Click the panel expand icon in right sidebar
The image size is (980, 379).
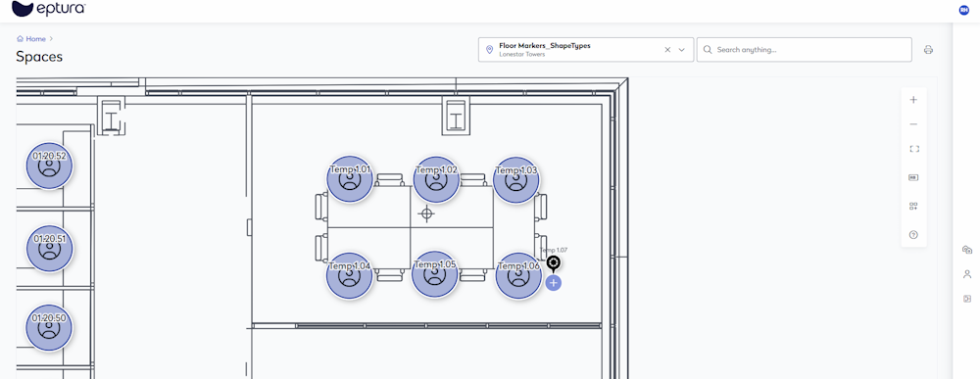click(967, 299)
